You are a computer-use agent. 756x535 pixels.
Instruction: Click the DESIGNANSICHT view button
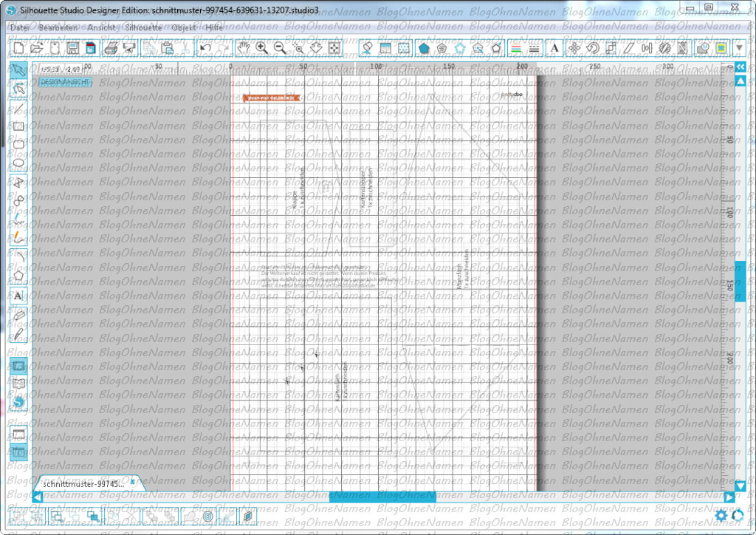(x=65, y=82)
